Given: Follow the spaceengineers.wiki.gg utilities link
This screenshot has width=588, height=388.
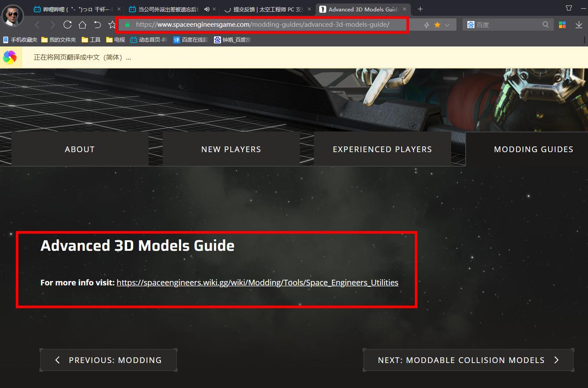Looking at the screenshot, I should point(257,282).
